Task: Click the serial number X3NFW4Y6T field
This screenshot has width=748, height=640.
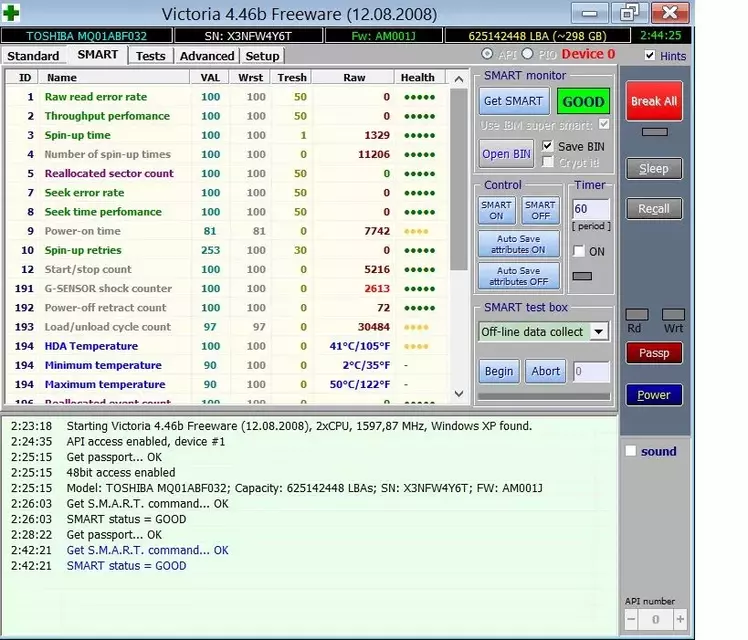Action: (x=248, y=36)
